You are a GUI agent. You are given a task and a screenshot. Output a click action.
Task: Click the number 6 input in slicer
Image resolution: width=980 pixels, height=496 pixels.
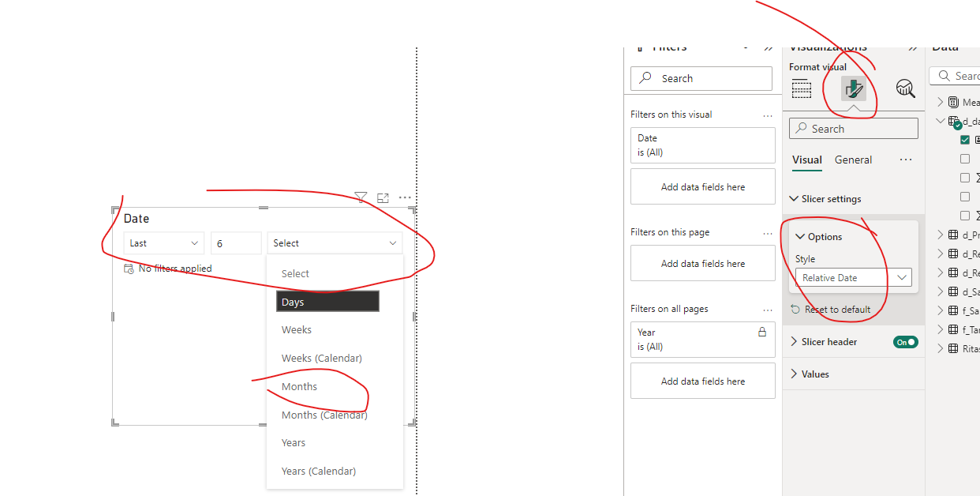click(236, 243)
